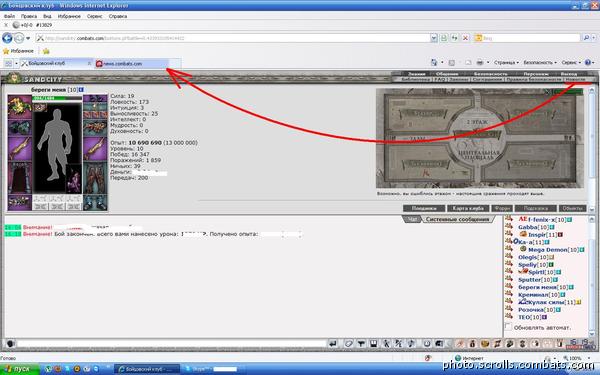This screenshot has width=600, height=375.
Task: Open the Персонаж game menu
Action: tap(535, 73)
